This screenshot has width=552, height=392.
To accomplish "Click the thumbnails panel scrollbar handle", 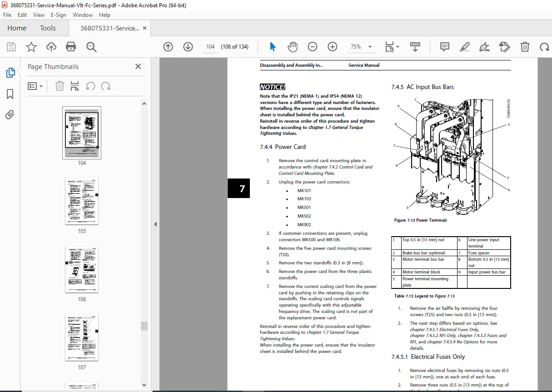I will (x=144, y=326).
